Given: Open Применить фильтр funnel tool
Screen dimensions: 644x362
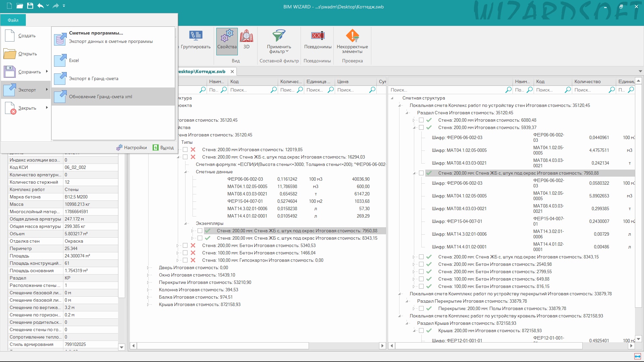Looking at the screenshot, I should click(x=279, y=41).
